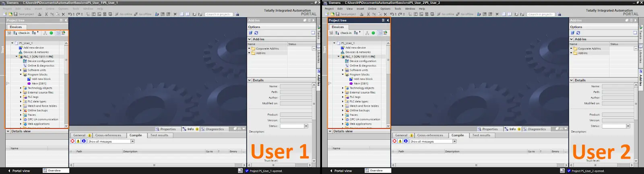Click Portal view button in User 1 window
Viewport: 644px width, 174px height.
tap(19, 171)
